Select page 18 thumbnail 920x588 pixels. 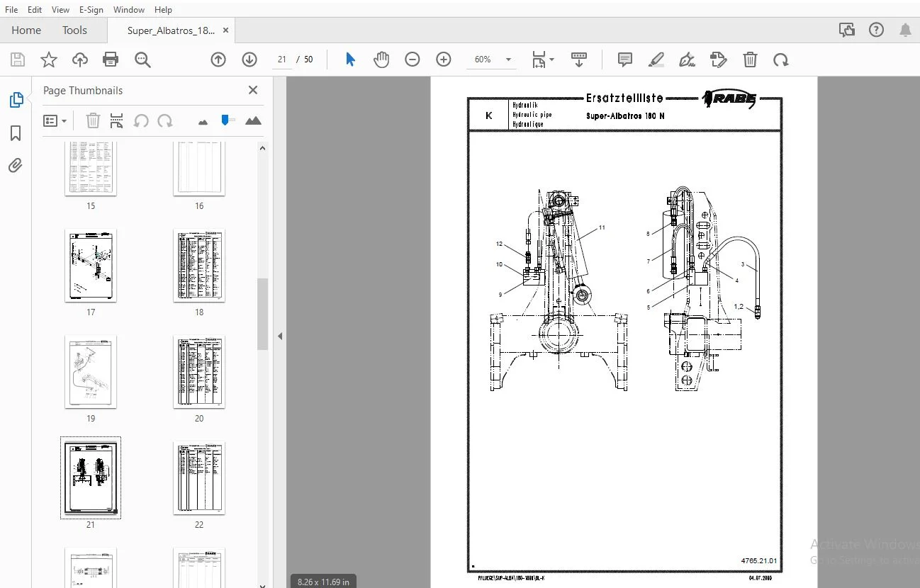coord(199,266)
